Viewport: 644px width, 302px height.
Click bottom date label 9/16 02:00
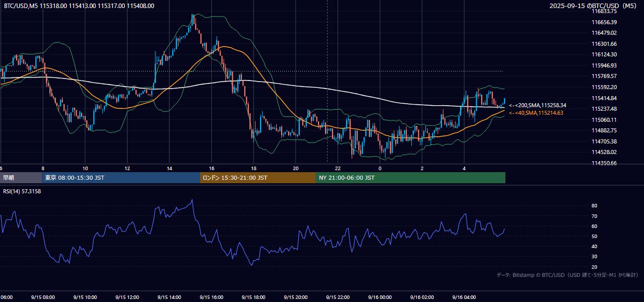[x=422, y=297]
